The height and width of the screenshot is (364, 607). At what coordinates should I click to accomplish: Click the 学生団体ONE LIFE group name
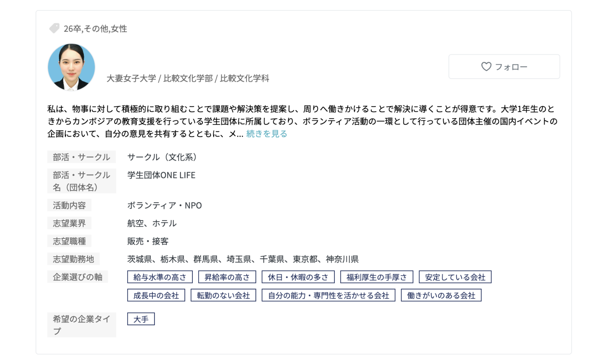(161, 175)
